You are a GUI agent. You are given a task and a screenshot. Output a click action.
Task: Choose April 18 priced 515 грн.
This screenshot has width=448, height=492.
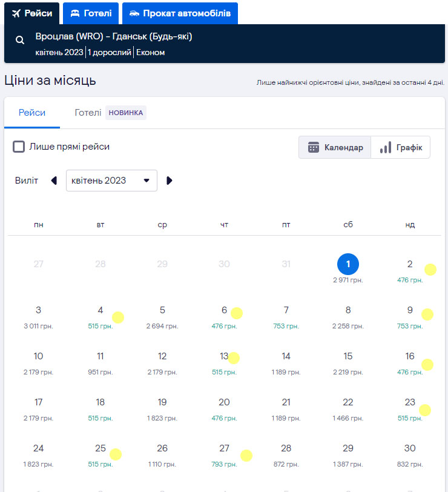[100, 409]
